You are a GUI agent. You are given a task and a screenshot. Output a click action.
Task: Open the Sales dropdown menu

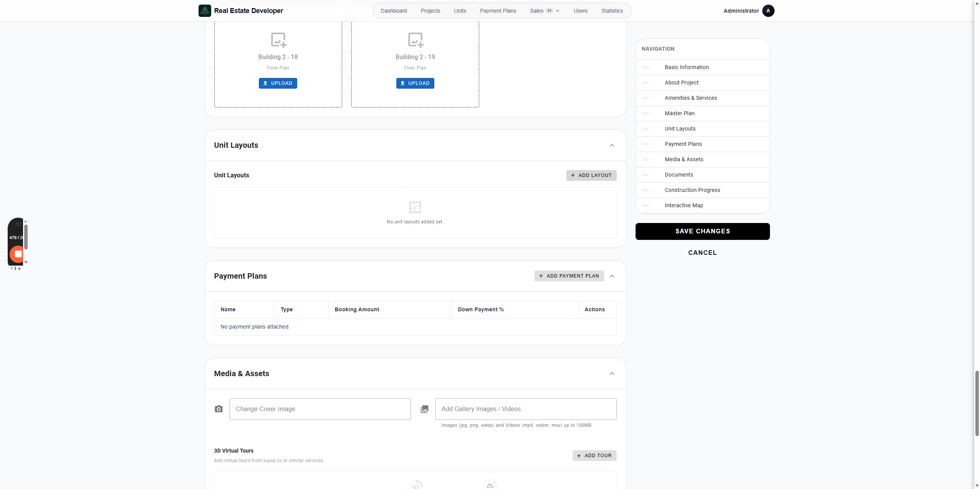tap(545, 11)
